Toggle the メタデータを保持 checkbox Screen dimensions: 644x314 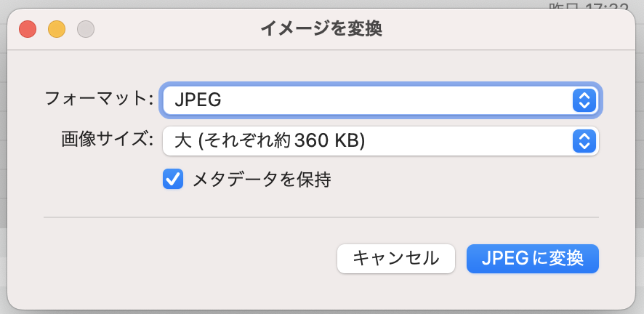173,179
